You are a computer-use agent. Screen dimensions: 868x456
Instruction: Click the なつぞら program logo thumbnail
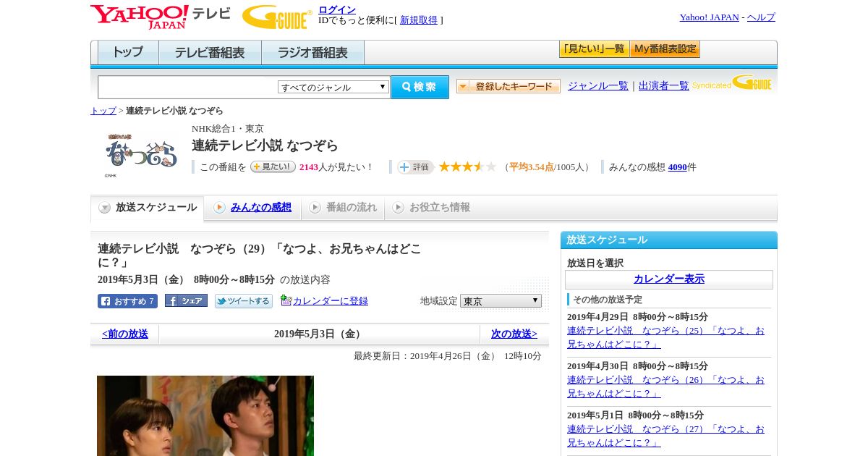(140, 153)
